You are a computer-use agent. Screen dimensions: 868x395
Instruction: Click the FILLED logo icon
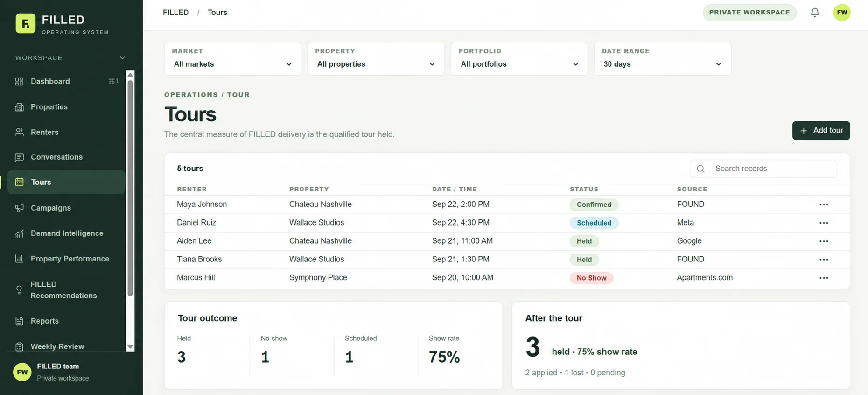(25, 23)
